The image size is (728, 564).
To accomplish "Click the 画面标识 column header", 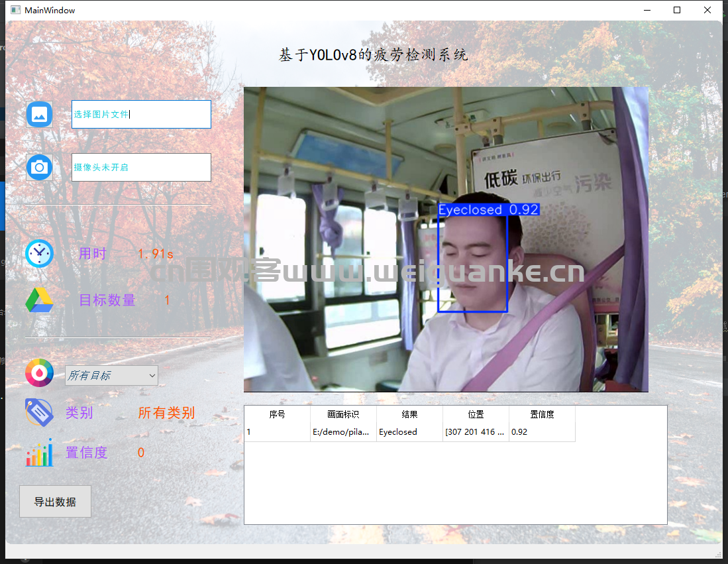I will coord(343,414).
